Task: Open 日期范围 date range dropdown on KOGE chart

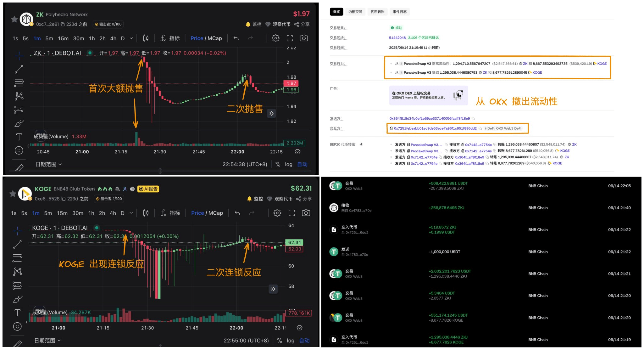Action: (47, 341)
